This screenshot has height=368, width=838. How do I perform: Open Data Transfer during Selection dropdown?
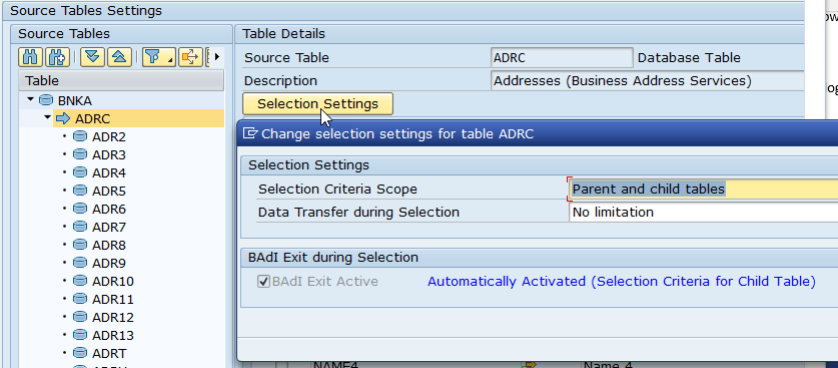pyautogui.click(x=703, y=213)
